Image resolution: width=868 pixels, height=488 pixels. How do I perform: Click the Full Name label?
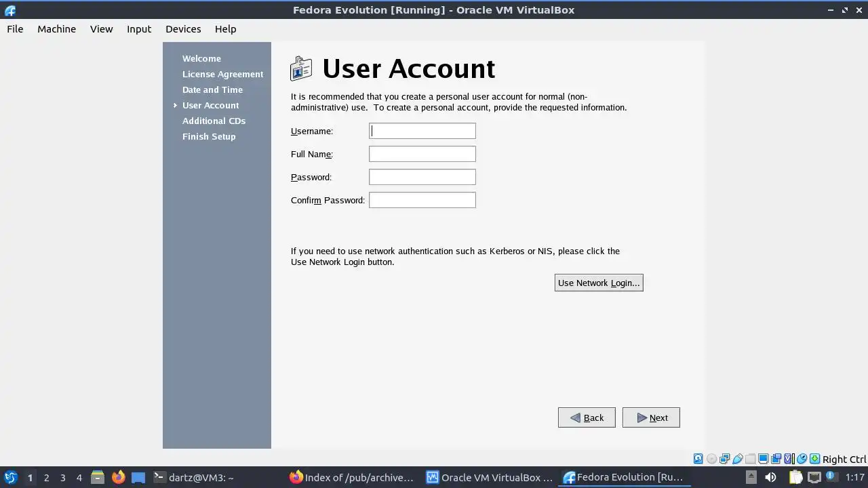312,154
